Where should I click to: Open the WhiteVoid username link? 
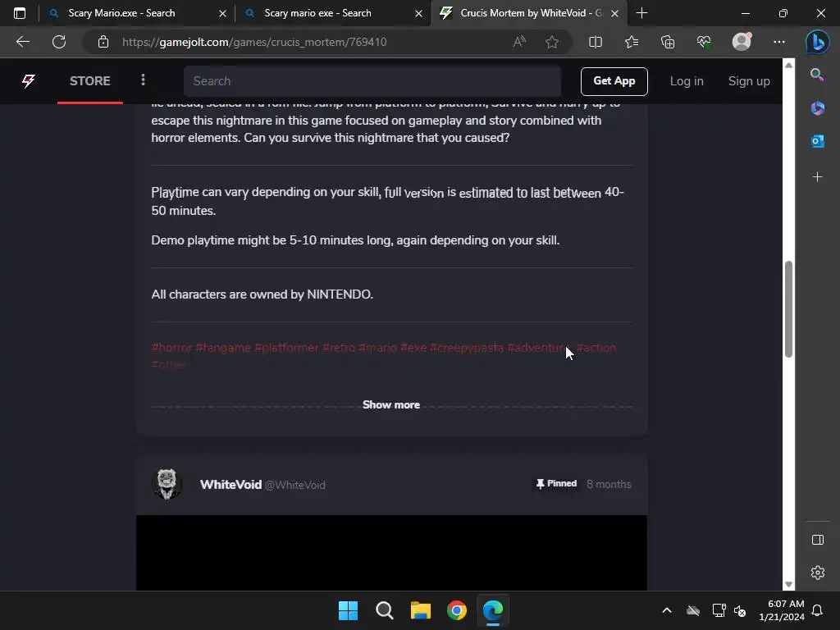click(x=231, y=484)
